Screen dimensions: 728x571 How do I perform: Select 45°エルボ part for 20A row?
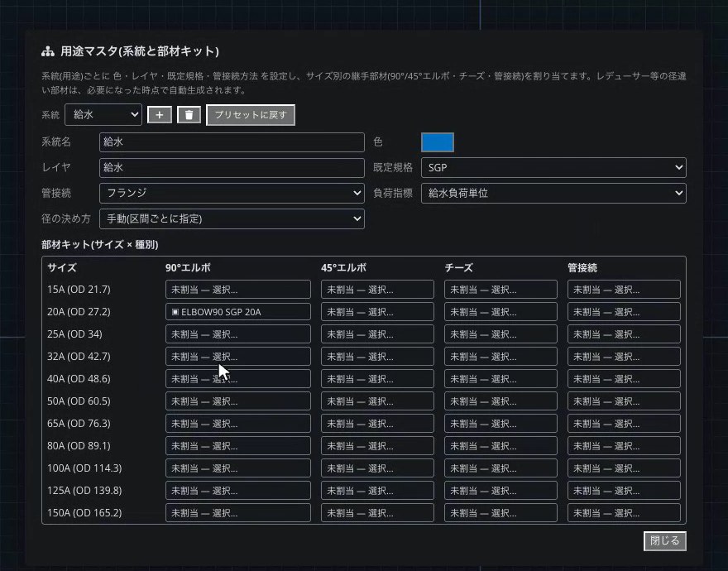pyautogui.click(x=377, y=312)
